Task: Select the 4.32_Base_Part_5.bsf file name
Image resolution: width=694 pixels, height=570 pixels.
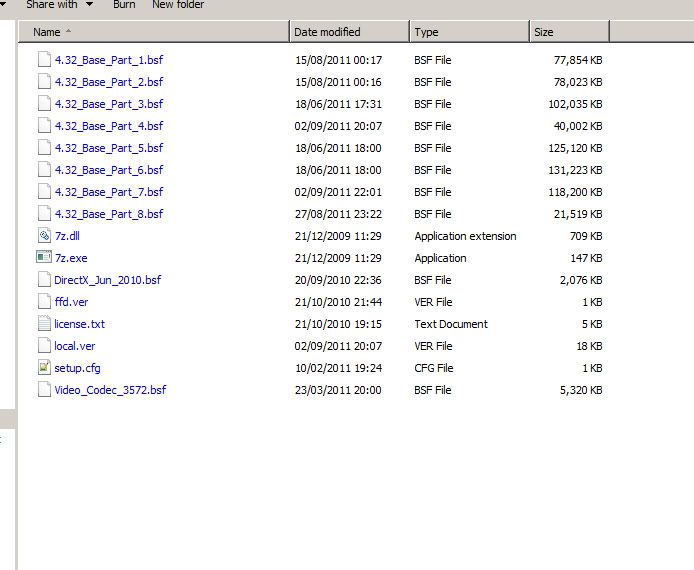Action: pos(109,148)
